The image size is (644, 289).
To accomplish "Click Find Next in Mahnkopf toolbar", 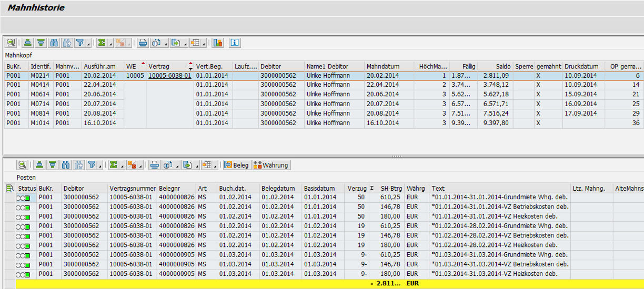I will [67, 43].
